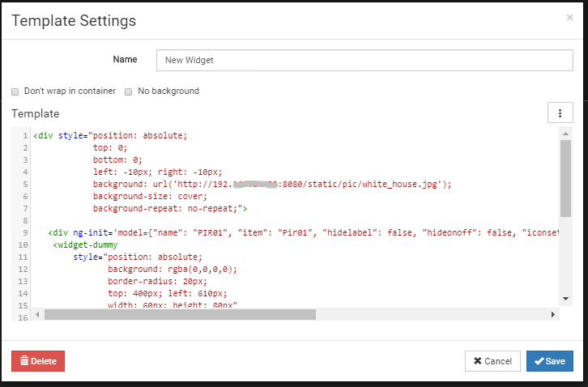
Task: Click the horizontal scroll left arrow
Action: [x=37, y=314]
